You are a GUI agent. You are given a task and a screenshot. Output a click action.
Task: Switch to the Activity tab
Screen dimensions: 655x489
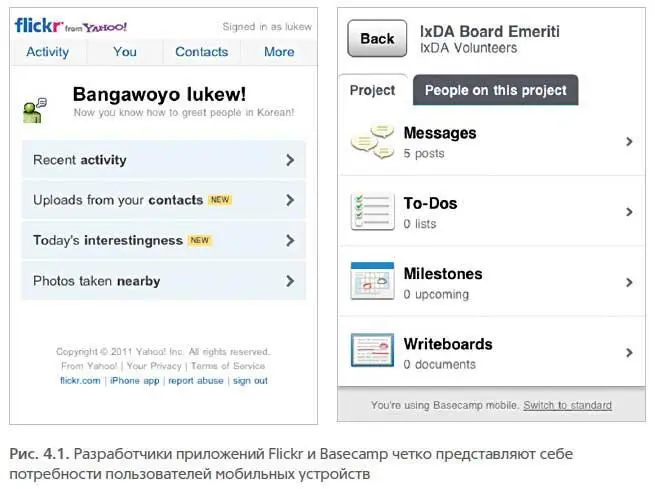[x=48, y=52]
